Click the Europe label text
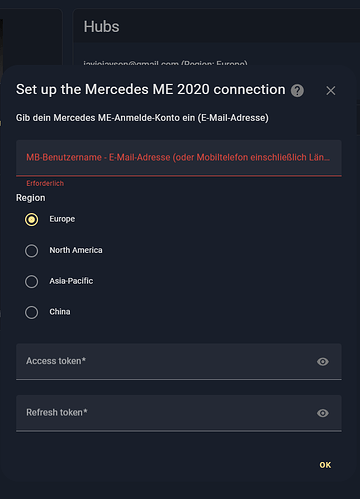 click(x=62, y=219)
